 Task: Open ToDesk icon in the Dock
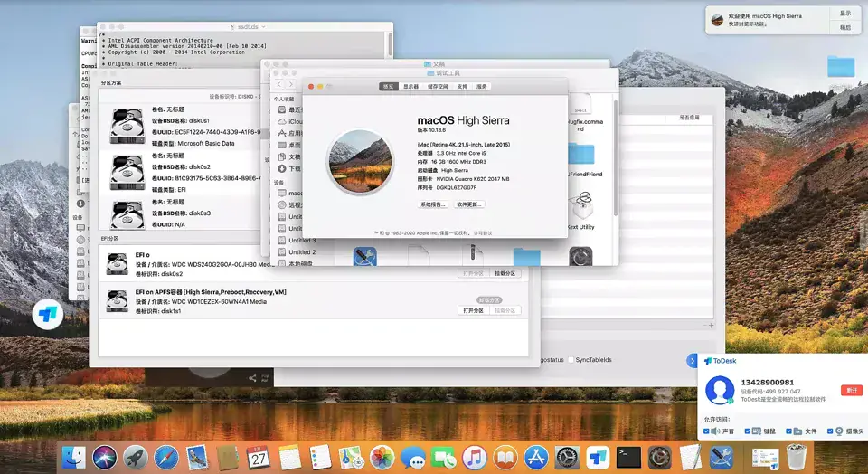coord(598,458)
